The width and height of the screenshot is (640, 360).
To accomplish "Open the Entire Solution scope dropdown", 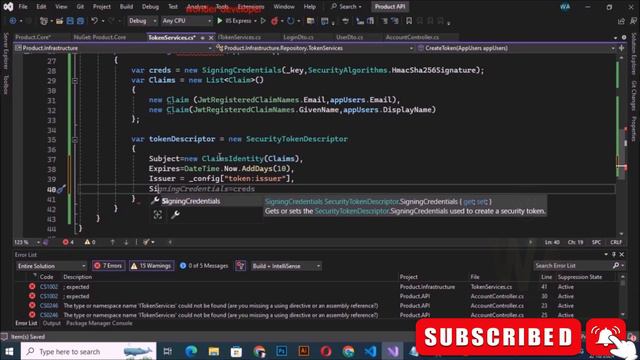I will (51, 266).
